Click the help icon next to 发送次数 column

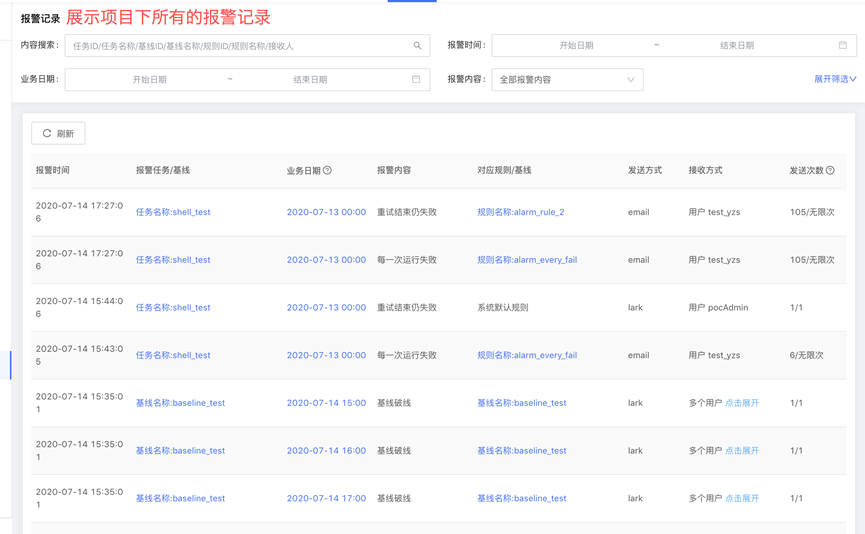click(830, 170)
